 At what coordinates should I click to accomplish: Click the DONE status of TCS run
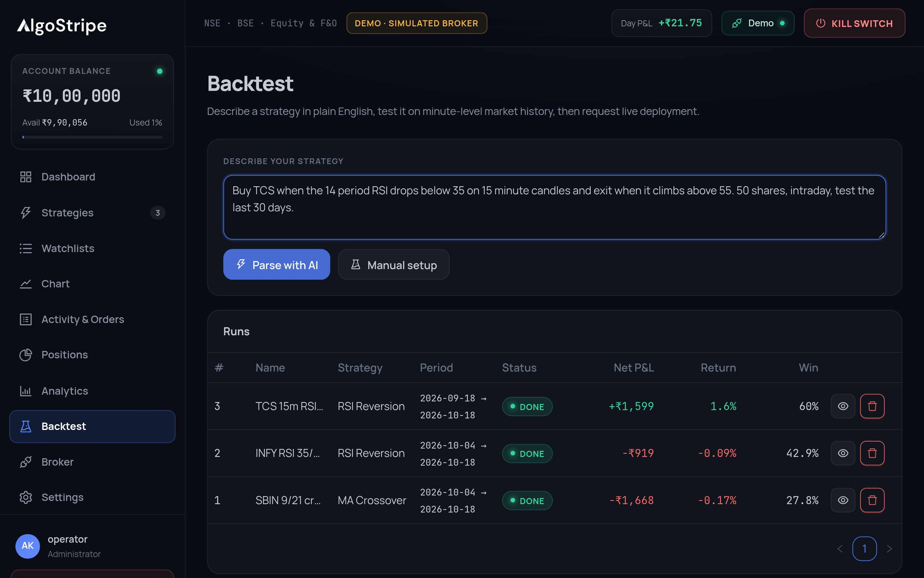click(x=527, y=406)
